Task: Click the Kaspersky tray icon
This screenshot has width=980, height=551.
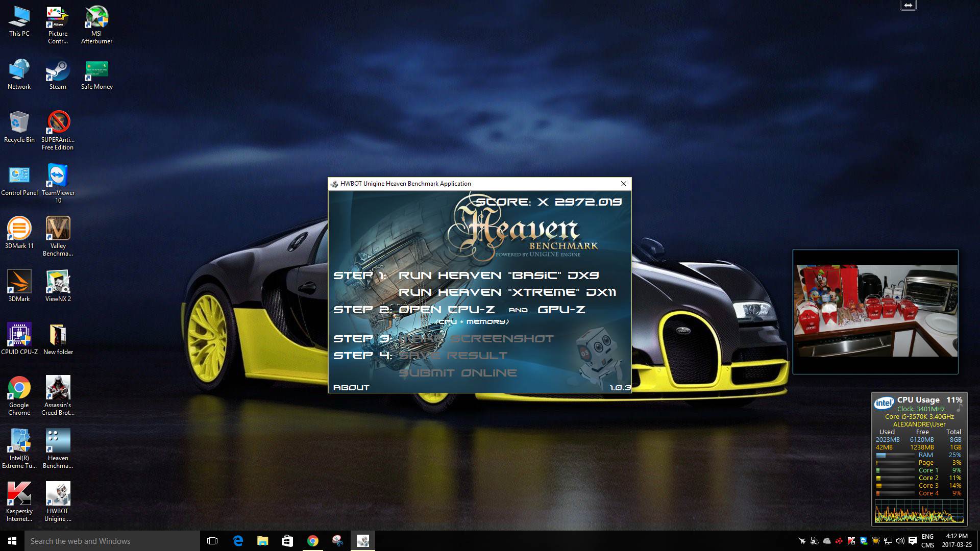Action: [851, 541]
